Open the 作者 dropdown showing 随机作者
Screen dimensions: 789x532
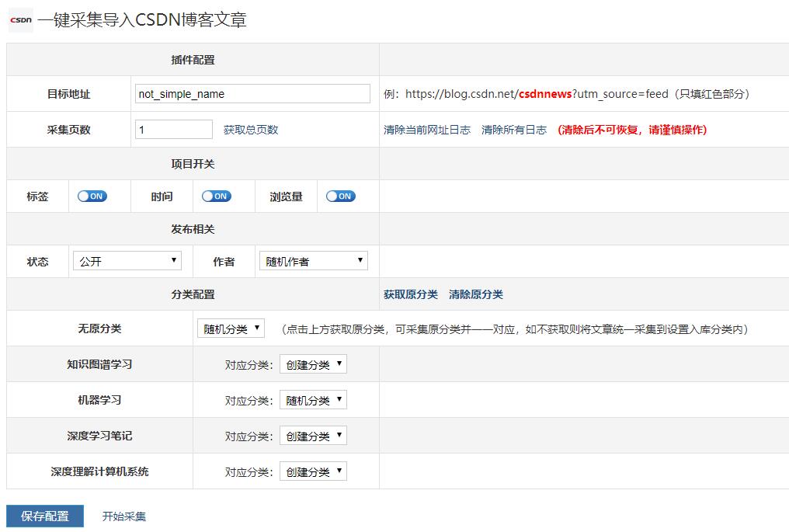pos(314,261)
